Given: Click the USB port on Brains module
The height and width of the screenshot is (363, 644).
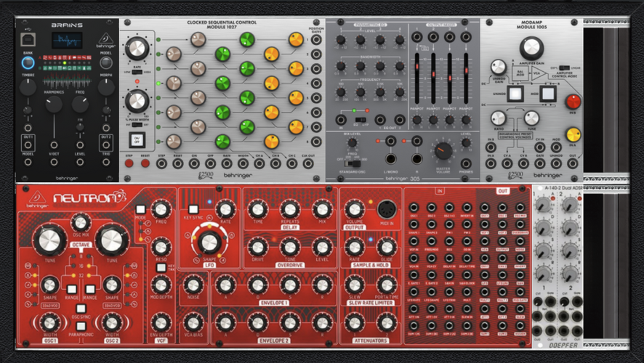Looking at the screenshot, I should 28,39.
